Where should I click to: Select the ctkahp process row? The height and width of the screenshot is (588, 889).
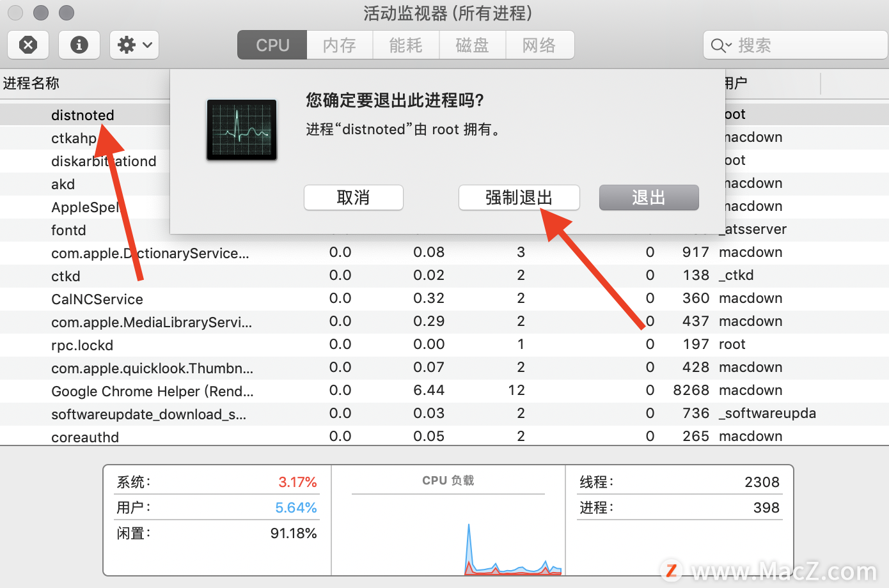[x=444, y=138]
